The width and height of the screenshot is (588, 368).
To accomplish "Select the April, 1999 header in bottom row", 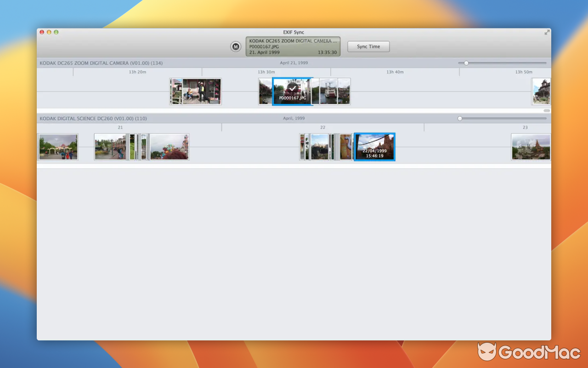I will 294,118.
